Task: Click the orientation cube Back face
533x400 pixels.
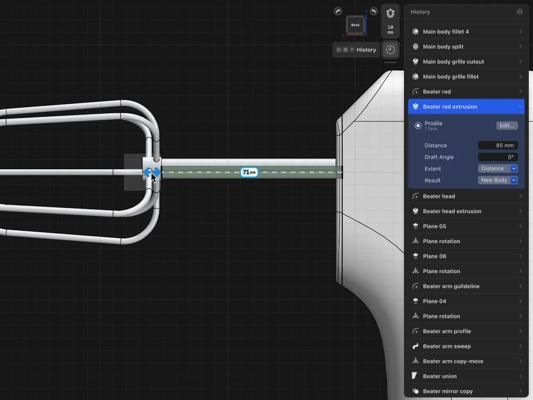Action: pyautogui.click(x=355, y=25)
